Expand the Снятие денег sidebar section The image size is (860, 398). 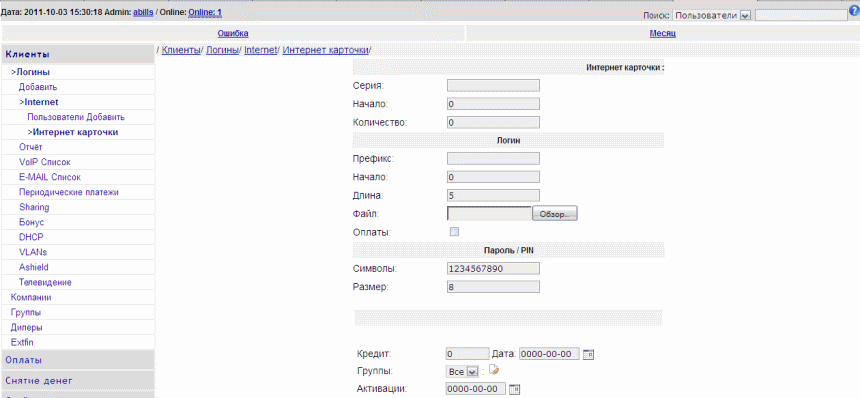[77, 380]
